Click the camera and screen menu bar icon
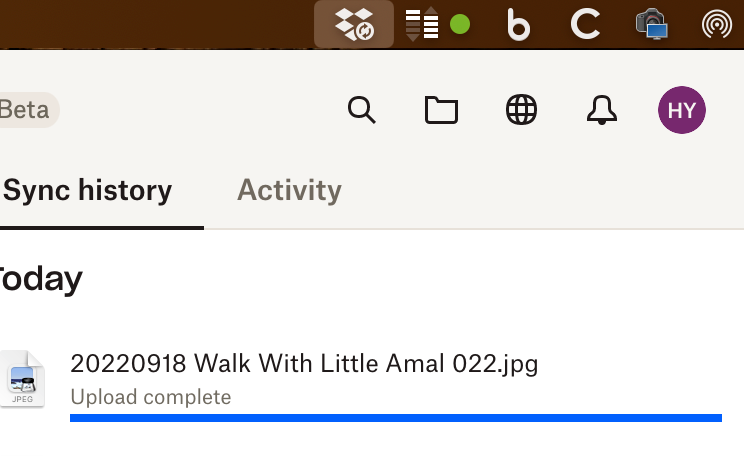Screen dimensions: 744x456 tap(651, 24)
